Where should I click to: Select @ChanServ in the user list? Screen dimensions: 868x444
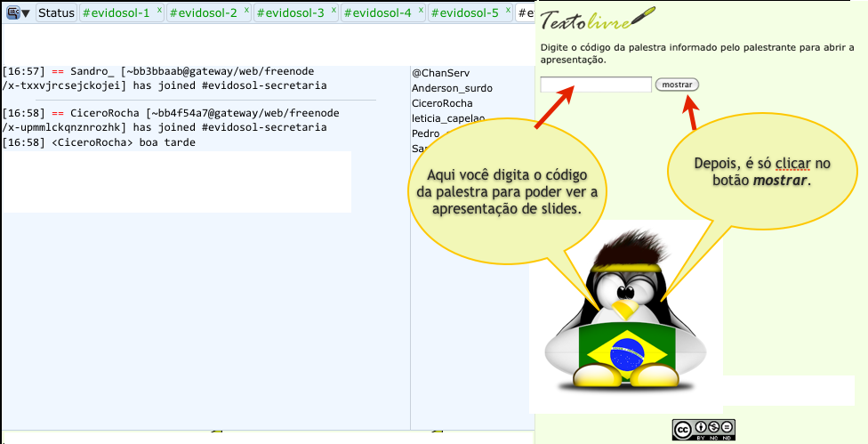pos(440,73)
